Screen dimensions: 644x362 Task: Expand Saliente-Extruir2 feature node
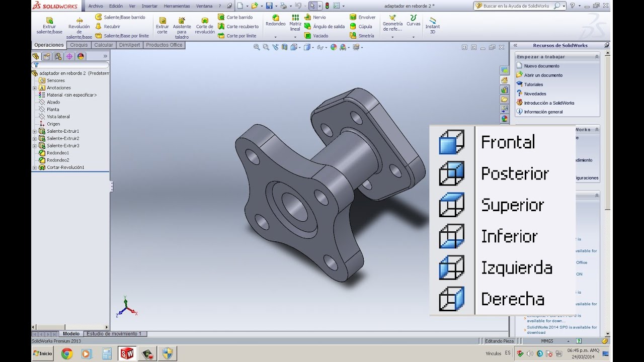pos(35,138)
